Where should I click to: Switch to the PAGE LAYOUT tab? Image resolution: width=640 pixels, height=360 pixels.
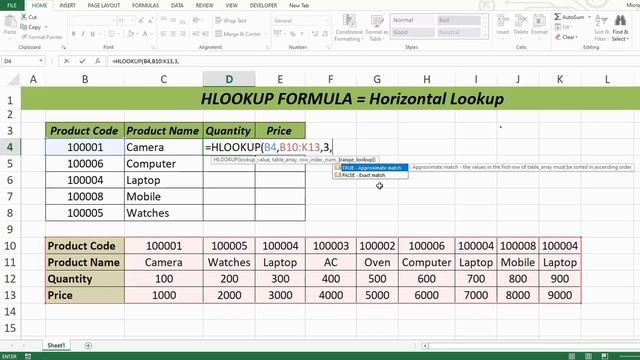pyautogui.click(x=104, y=5)
